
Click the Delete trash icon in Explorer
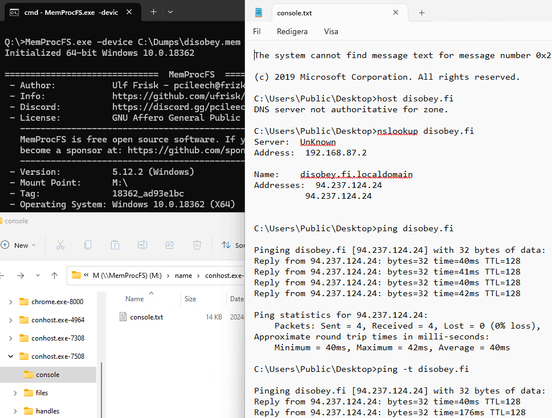[197, 245]
